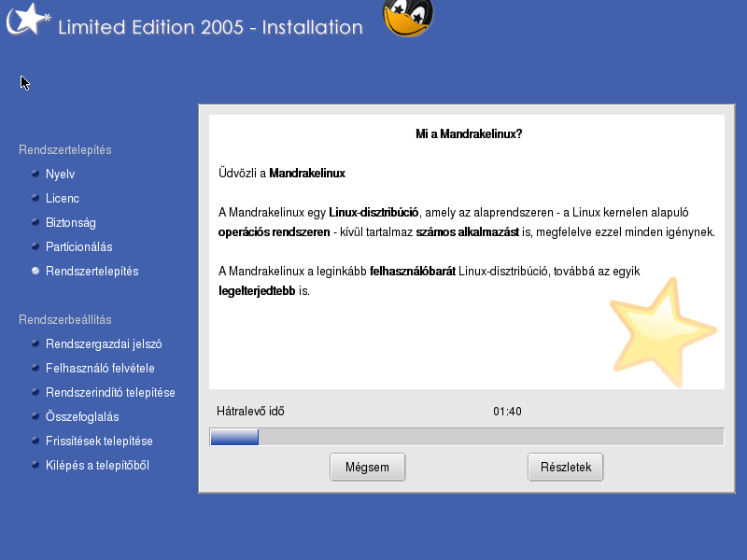Click the bullet beside Felhasználó felvétele
The height and width of the screenshot is (560, 747).
click(x=35, y=368)
